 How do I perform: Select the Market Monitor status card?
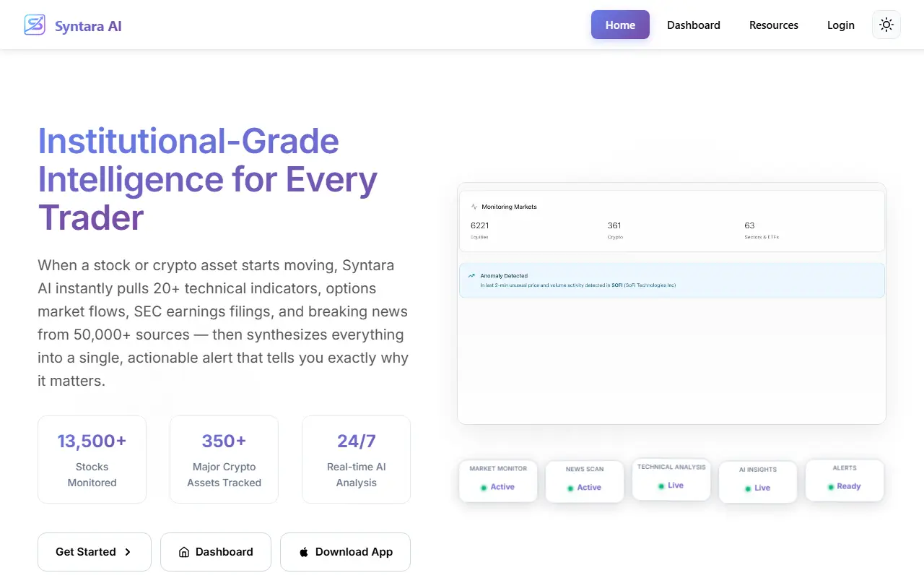coord(498,480)
